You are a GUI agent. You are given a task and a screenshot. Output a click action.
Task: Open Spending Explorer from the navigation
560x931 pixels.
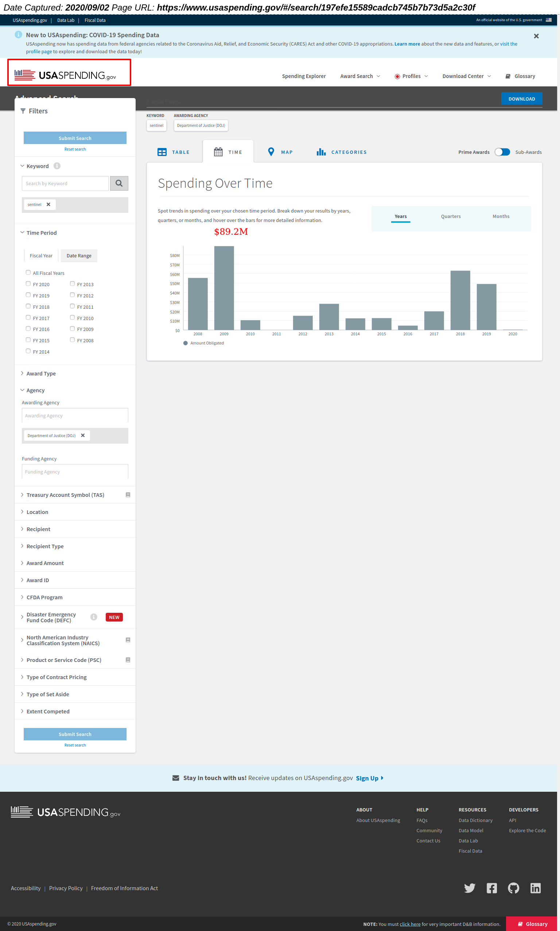point(304,76)
